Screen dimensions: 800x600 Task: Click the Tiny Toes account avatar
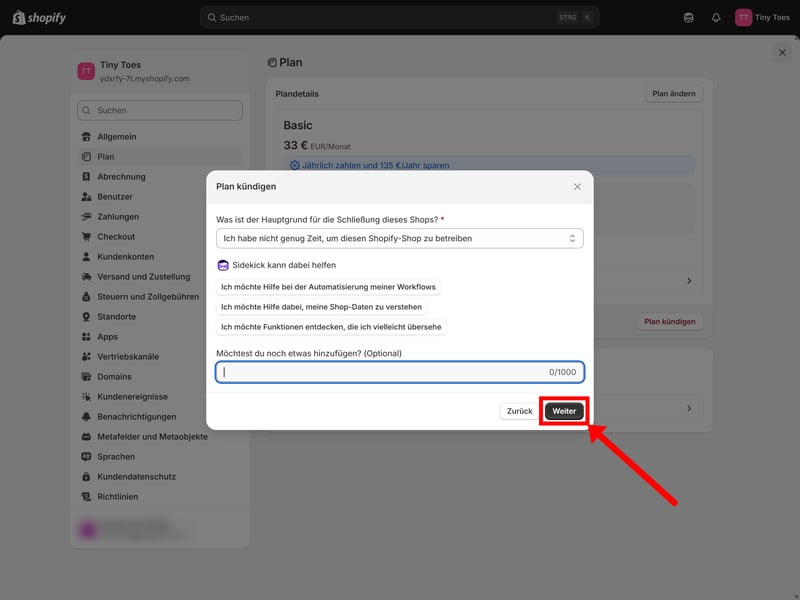tap(743, 17)
